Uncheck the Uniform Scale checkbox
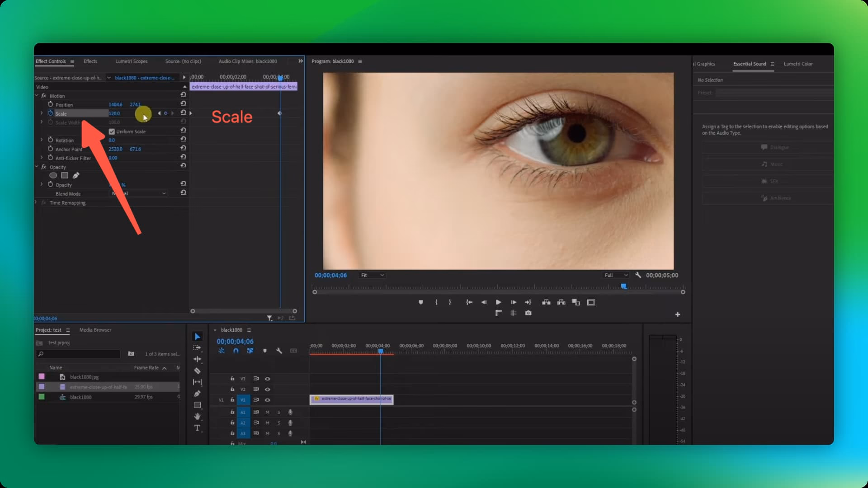The height and width of the screenshot is (488, 868). coord(111,131)
